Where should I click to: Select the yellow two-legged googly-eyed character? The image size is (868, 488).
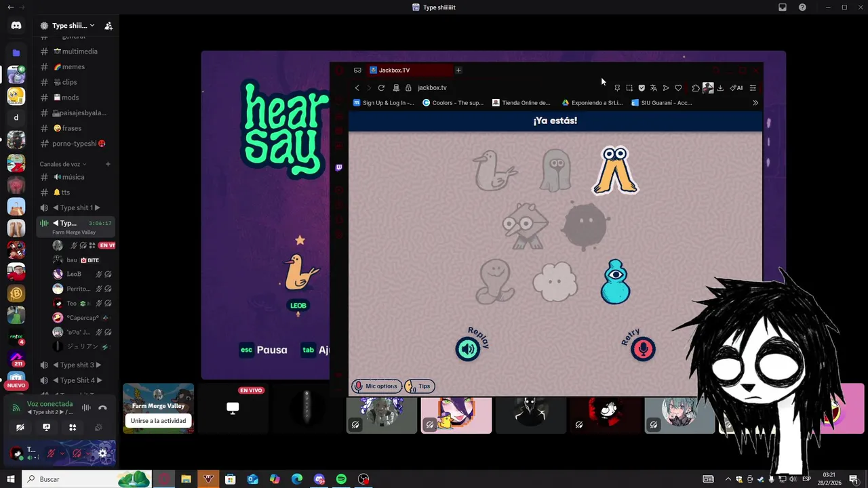tap(615, 170)
